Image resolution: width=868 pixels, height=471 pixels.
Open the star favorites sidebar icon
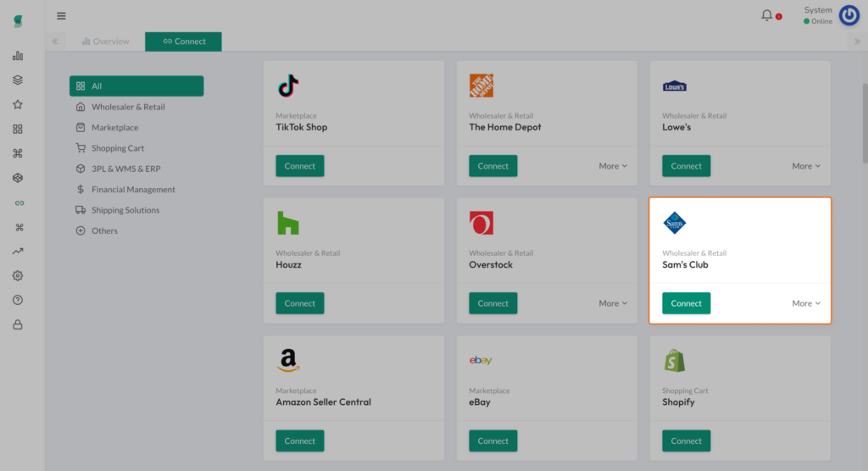(18, 104)
